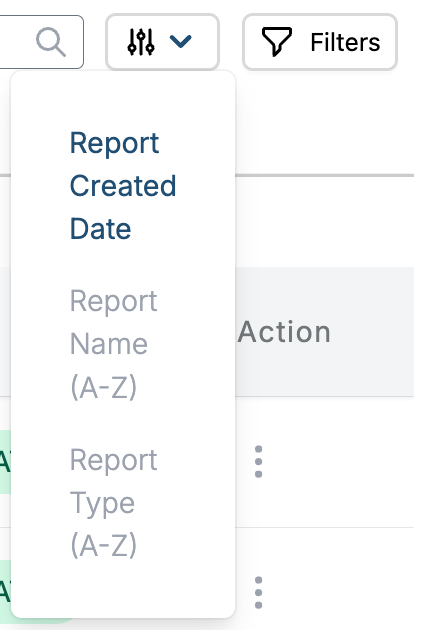Viewport: 446px width, 630px height.
Task: Sort by Report Name (A-Z)
Action: pos(114,344)
